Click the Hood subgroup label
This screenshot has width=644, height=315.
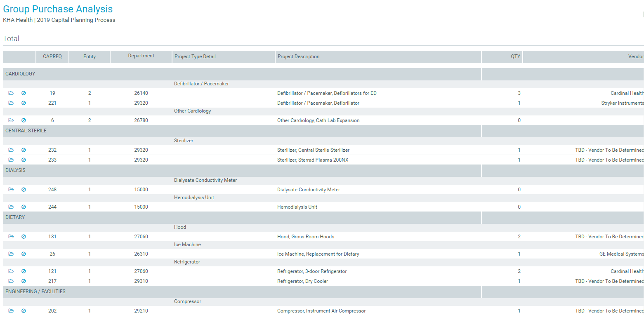[x=180, y=227]
